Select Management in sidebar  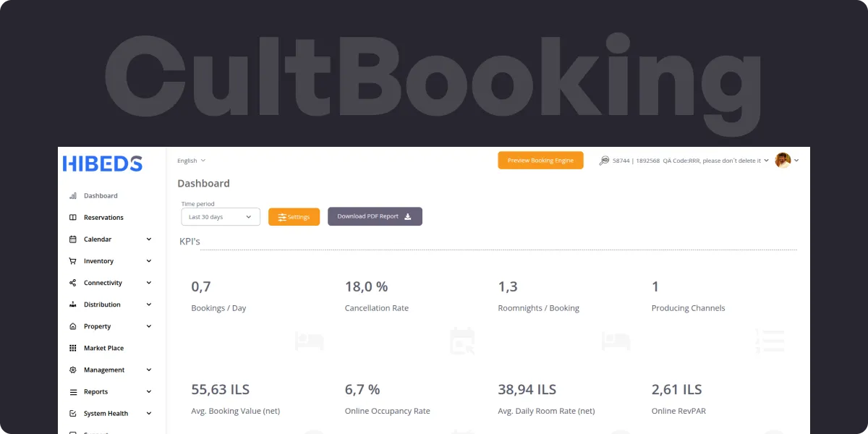tap(104, 370)
